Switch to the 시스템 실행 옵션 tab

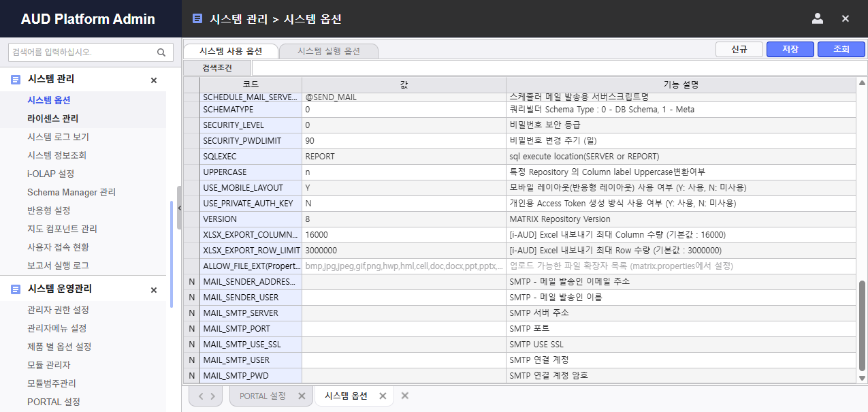[328, 51]
